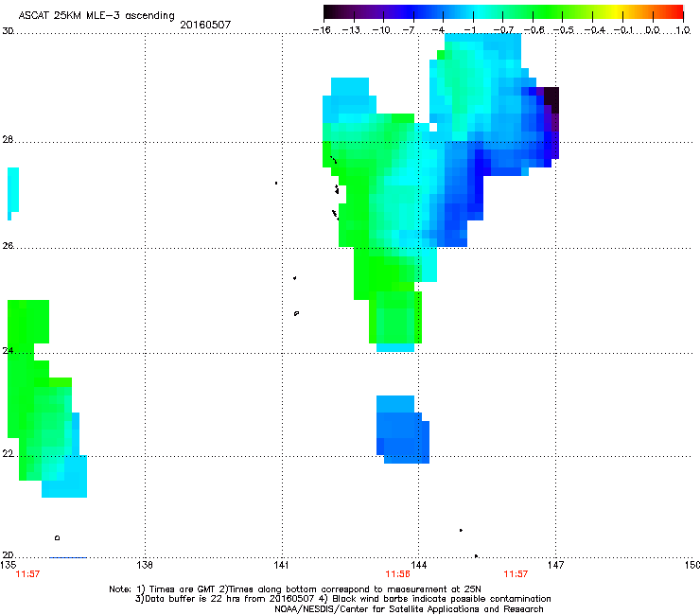
Task: Click the 1.0 label on the color scale
Action: tap(683, 30)
